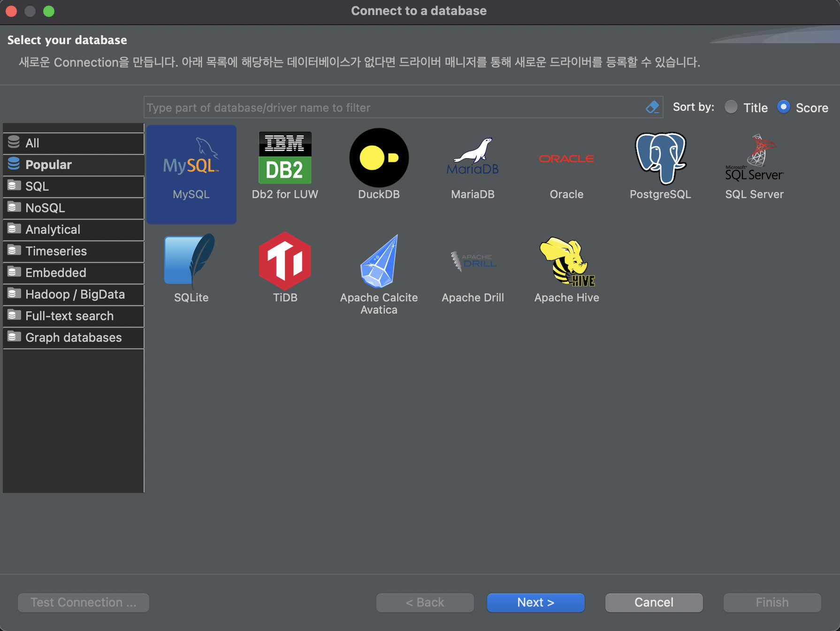The height and width of the screenshot is (631, 840).
Task: Sort databases by Score
Action: 802,108
